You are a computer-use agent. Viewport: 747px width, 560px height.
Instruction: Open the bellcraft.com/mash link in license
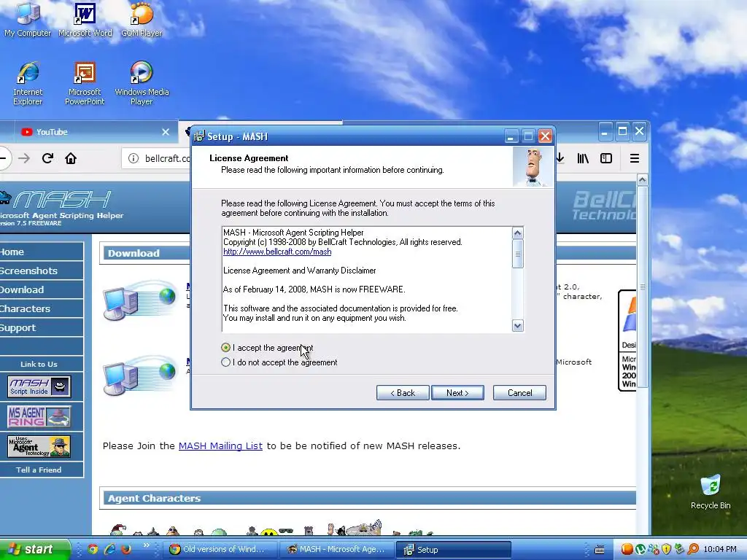pos(277,252)
